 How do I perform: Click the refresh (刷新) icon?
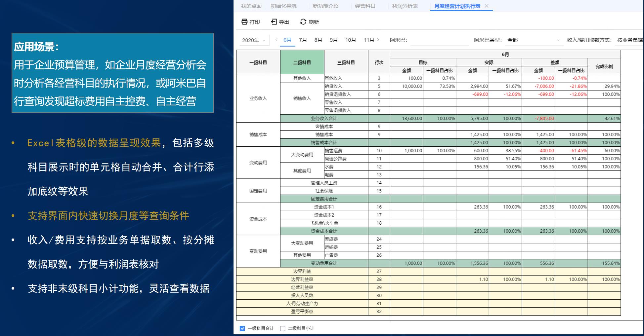pos(303,22)
